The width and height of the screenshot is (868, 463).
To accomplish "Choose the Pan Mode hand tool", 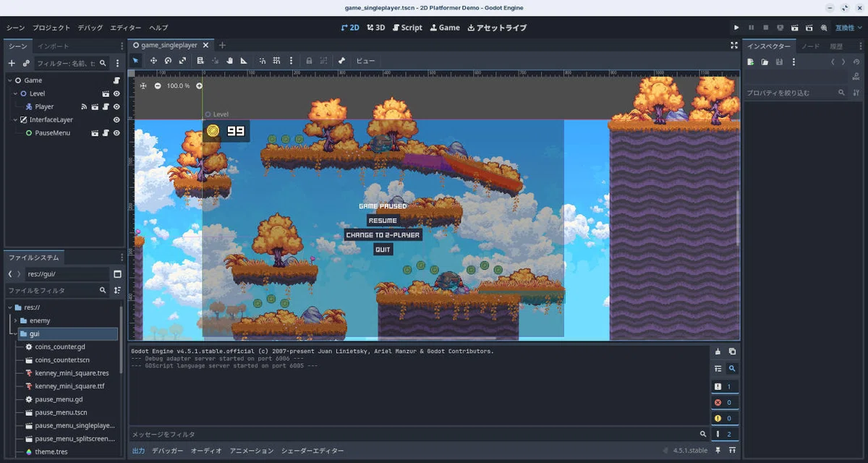I will coord(229,61).
